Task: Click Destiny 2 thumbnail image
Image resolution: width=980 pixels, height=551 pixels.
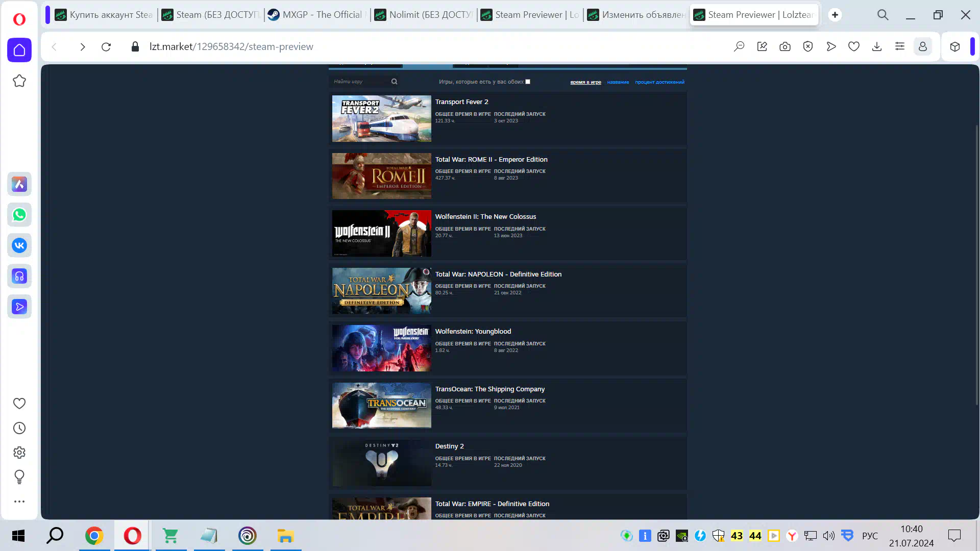Action: coord(381,463)
